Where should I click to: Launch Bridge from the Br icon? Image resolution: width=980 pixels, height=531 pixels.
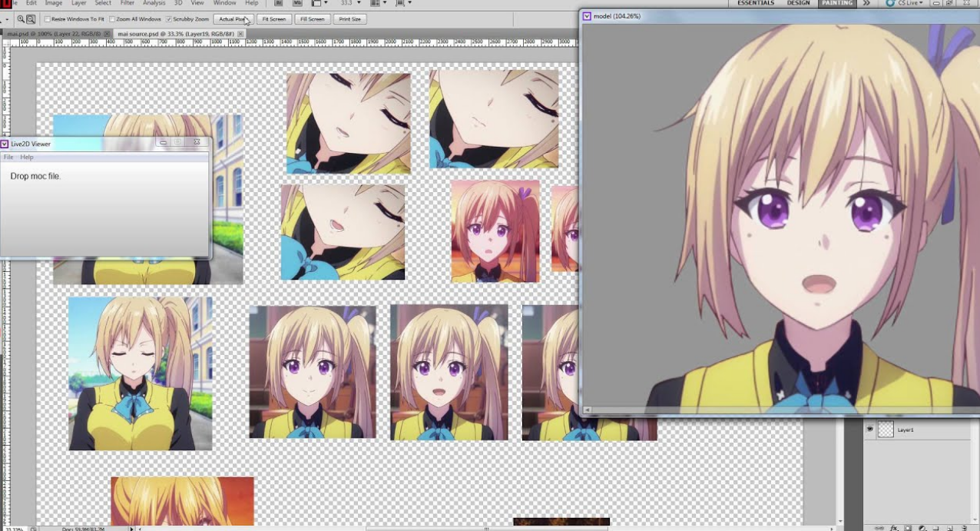pyautogui.click(x=279, y=3)
